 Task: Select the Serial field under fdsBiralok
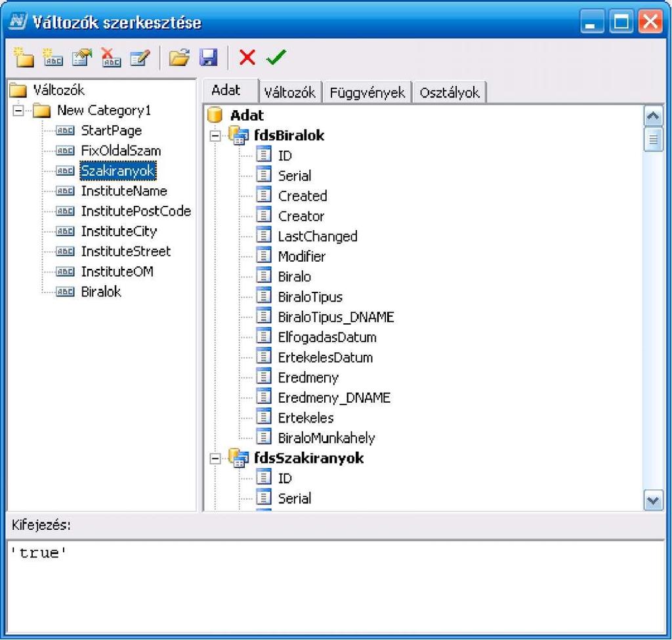(295, 176)
